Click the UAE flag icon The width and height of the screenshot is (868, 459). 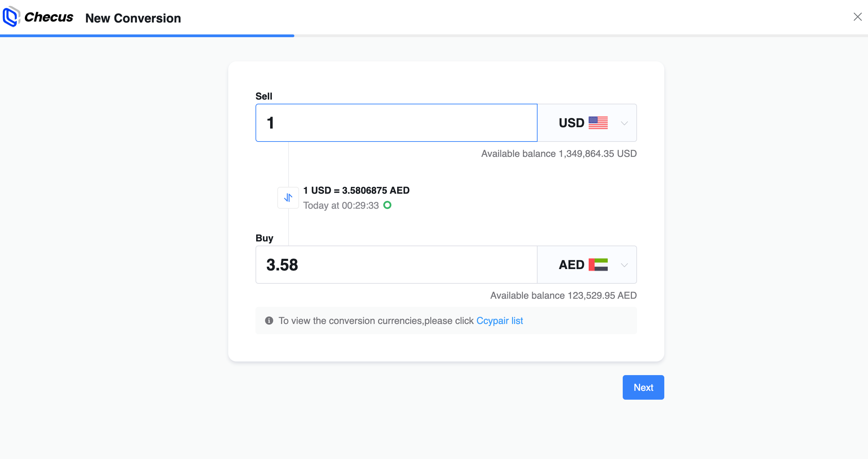coord(598,265)
